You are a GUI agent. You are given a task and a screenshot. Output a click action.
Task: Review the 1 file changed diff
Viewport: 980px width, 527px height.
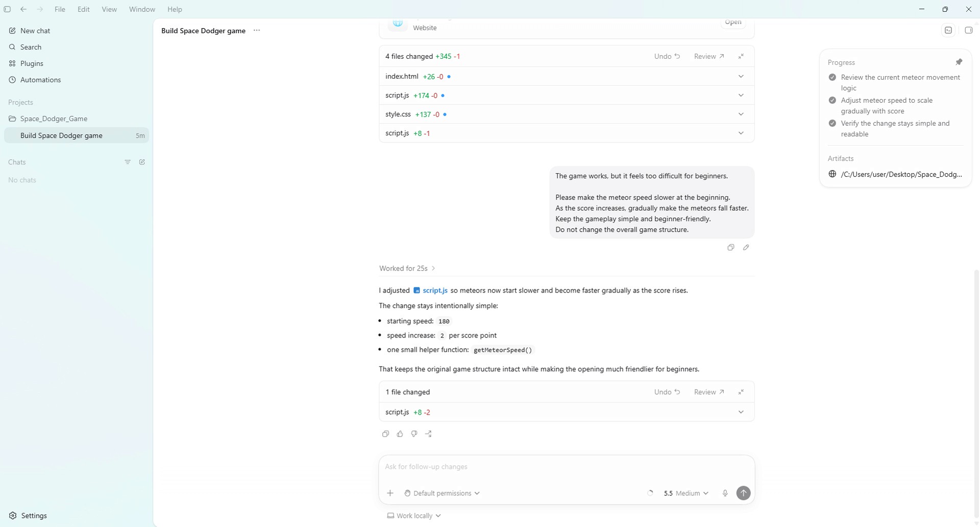[709, 392]
